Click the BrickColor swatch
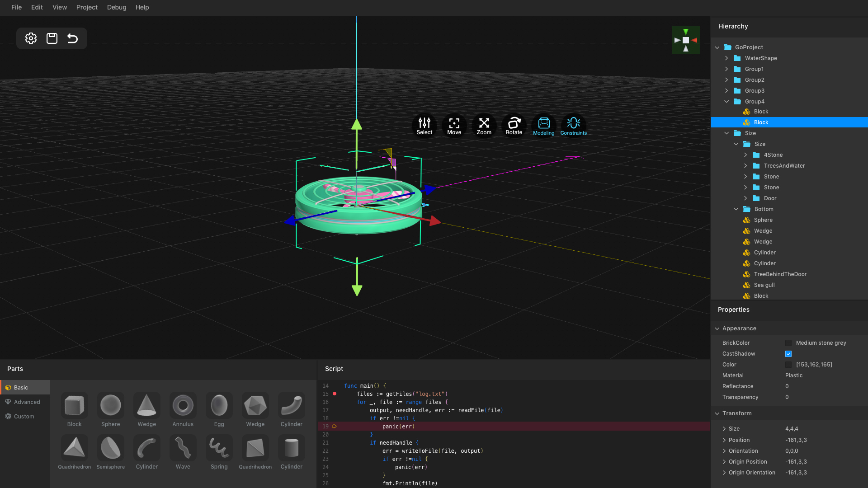The image size is (868, 488). (x=788, y=343)
